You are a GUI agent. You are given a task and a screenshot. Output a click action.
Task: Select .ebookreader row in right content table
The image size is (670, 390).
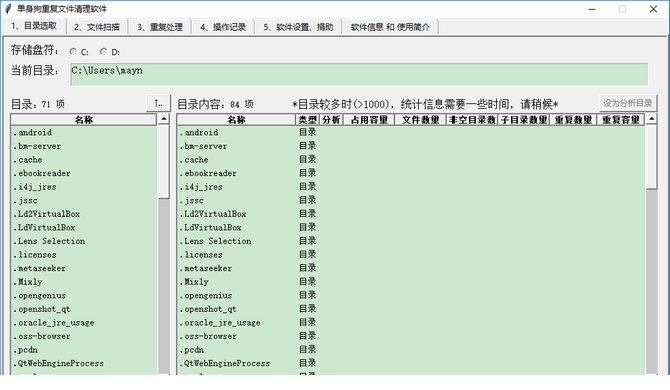tap(411, 173)
